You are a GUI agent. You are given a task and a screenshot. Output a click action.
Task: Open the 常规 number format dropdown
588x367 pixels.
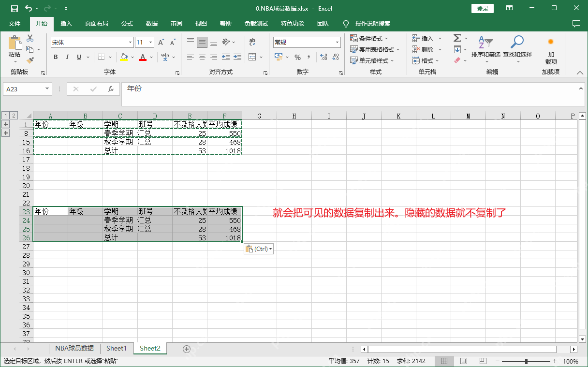(338, 43)
